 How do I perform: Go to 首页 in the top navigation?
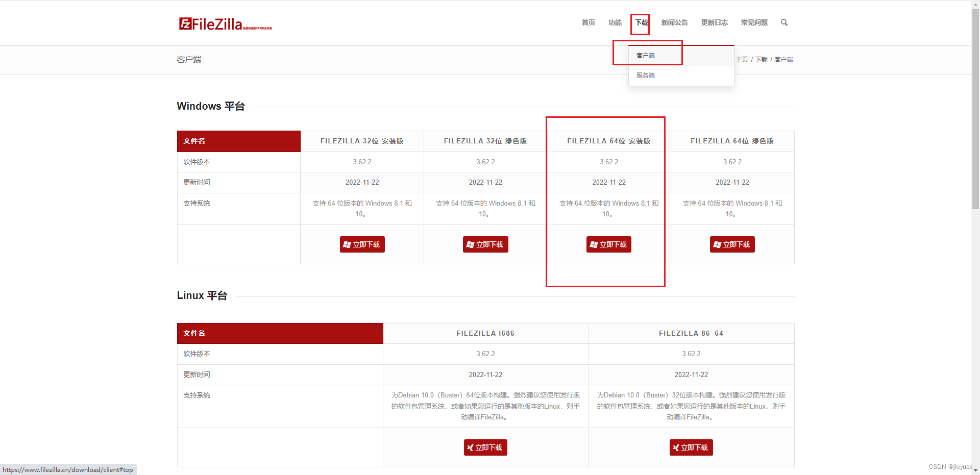pyautogui.click(x=588, y=22)
